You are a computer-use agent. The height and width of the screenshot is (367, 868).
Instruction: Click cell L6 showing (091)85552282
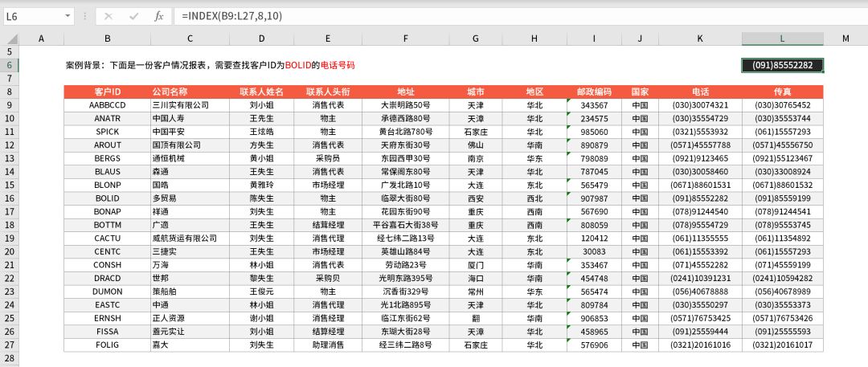(782, 65)
